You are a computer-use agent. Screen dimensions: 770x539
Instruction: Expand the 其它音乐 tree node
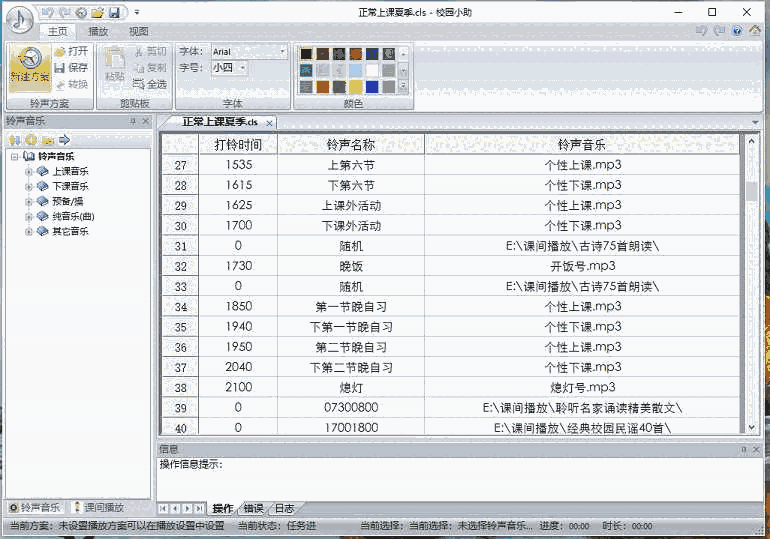click(x=28, y=231)
